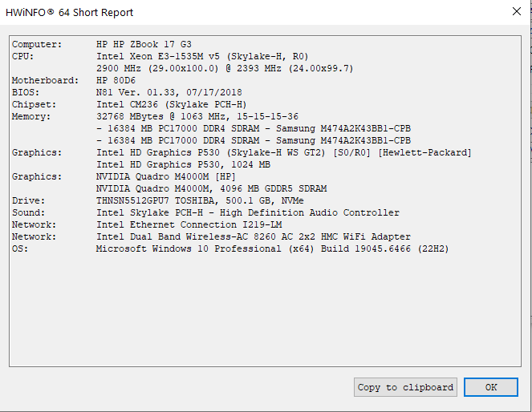Click the OS Windows 10 Professional line
Image resolution: width=532 pixels, height=412 pixels.
click(x=272, y=248)
